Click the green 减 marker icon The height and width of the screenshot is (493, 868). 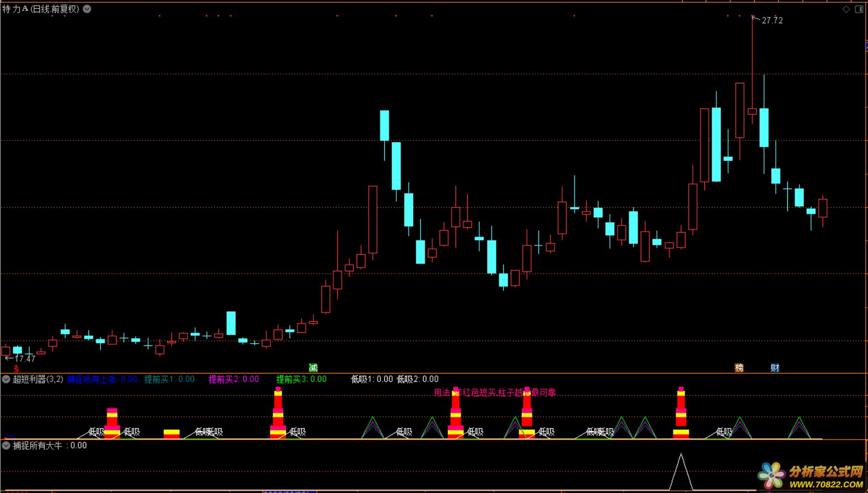click(313, 368)
